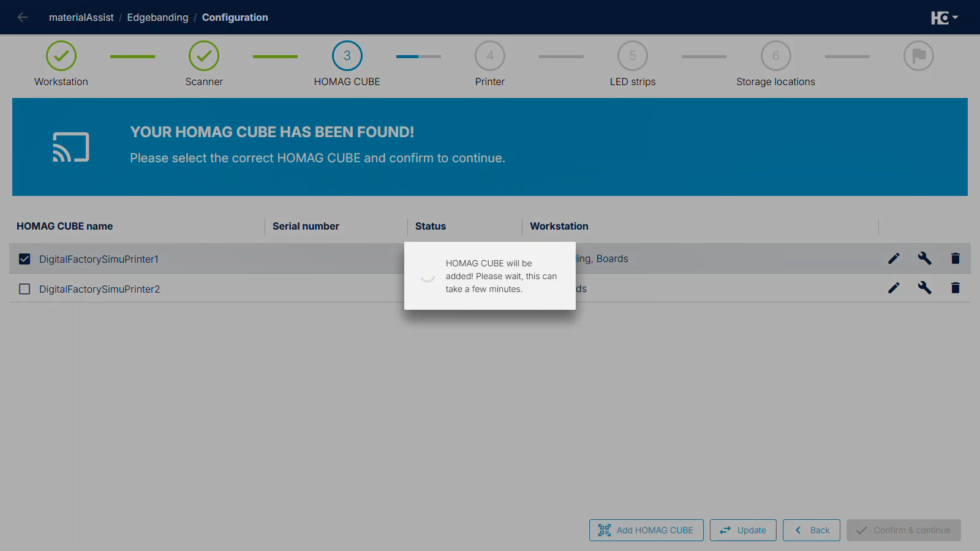Image resolution: width=980 pixels, height=551 pixels.
Task: Click the Back button
Action: (x=812, y=530)
